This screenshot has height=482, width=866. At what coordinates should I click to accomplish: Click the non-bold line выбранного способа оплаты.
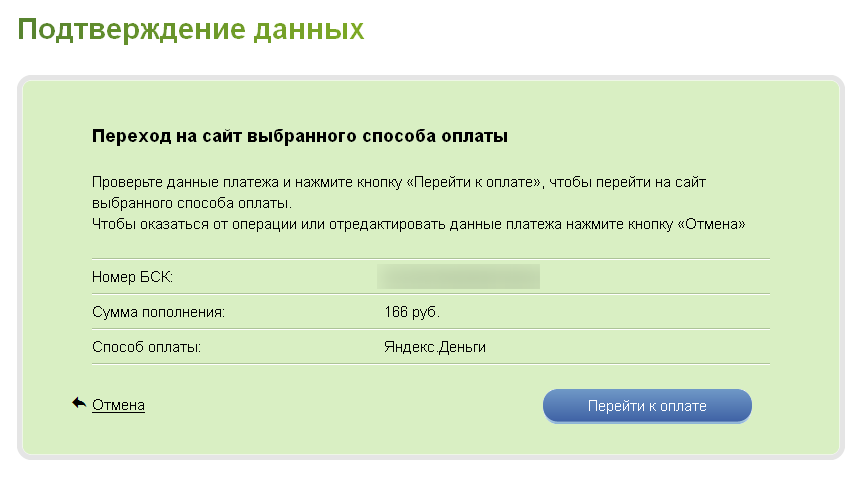190,203
